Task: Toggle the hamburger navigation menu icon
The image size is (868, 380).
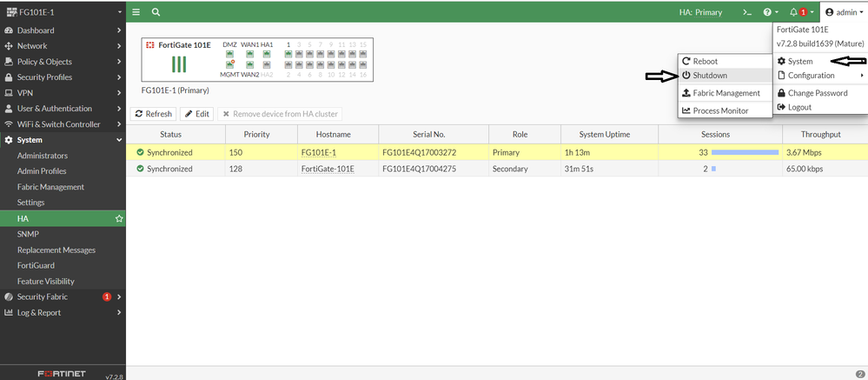Action: pyautogui.click(x=136, y=12)
